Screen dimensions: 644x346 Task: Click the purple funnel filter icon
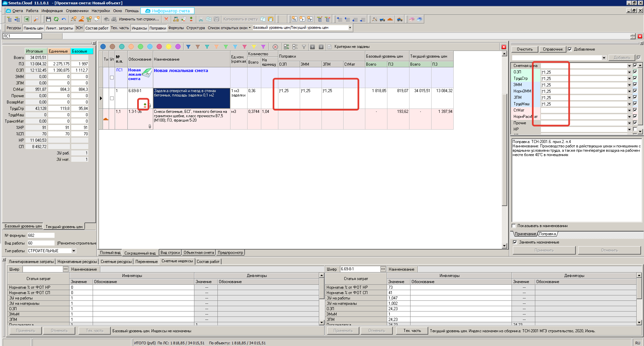pyautogui.click(x=263, y=47)
